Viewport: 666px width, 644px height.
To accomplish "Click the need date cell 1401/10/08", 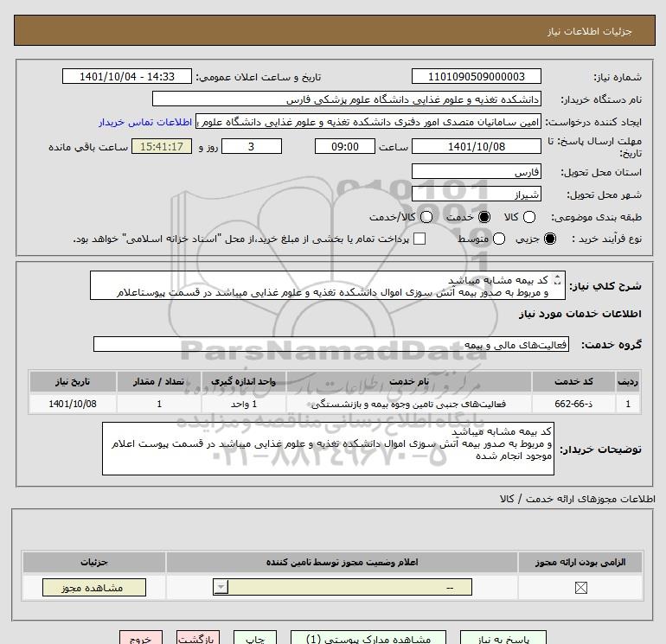I will pos(73,404).
